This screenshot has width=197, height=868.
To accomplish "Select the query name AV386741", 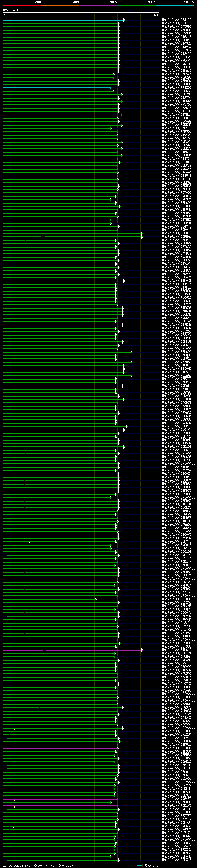I will coord(11,10).
